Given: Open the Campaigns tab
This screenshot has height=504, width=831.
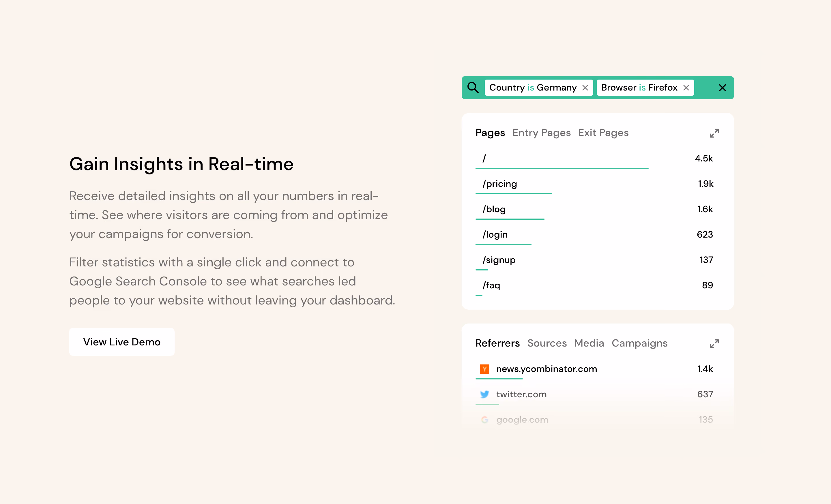Looking at the screenshot, I should [639, 343].
